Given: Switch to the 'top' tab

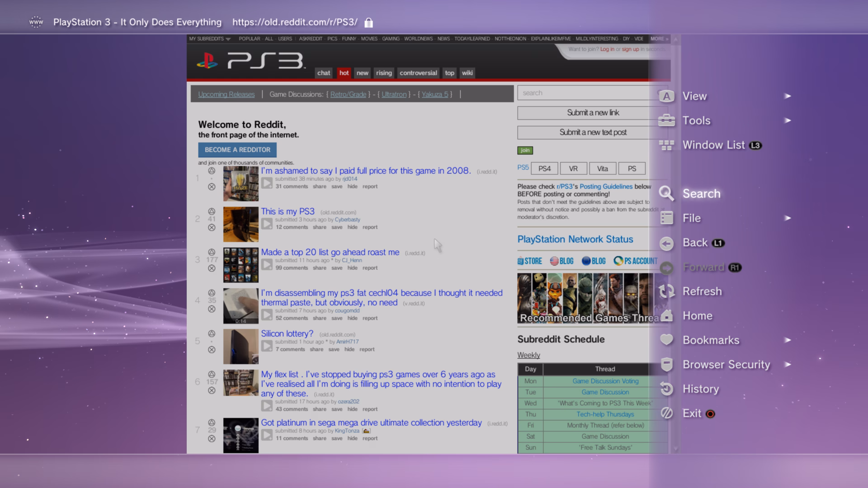Looking at the screenshot, I should click(x=449, y=73).
